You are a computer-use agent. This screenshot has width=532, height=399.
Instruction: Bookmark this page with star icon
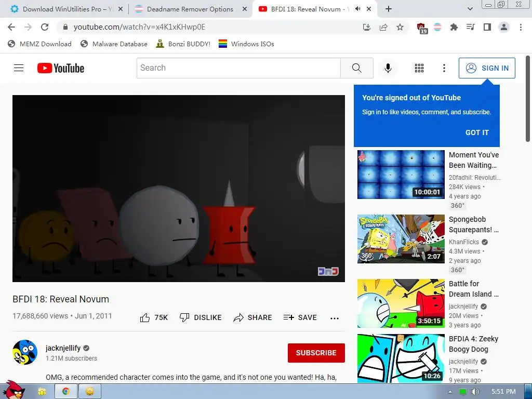400,27
